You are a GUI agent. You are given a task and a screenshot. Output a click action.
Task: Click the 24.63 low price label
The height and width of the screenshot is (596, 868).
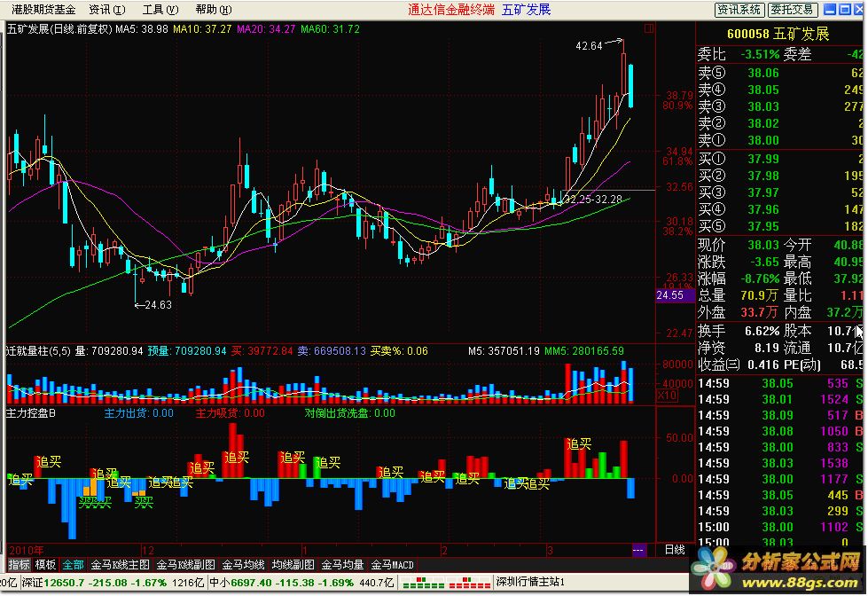click(x=159, y=304)
